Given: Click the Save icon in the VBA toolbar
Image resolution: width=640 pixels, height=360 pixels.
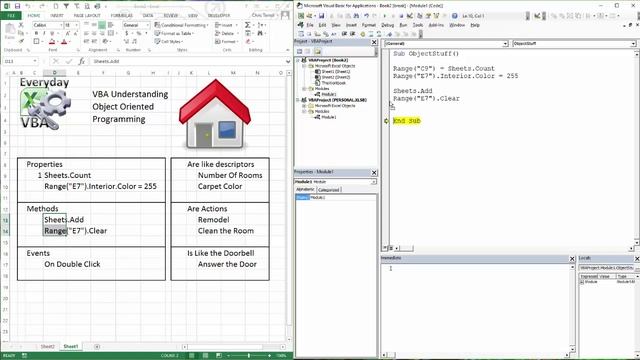Looking at the screenshot, I should pos(322,16).
